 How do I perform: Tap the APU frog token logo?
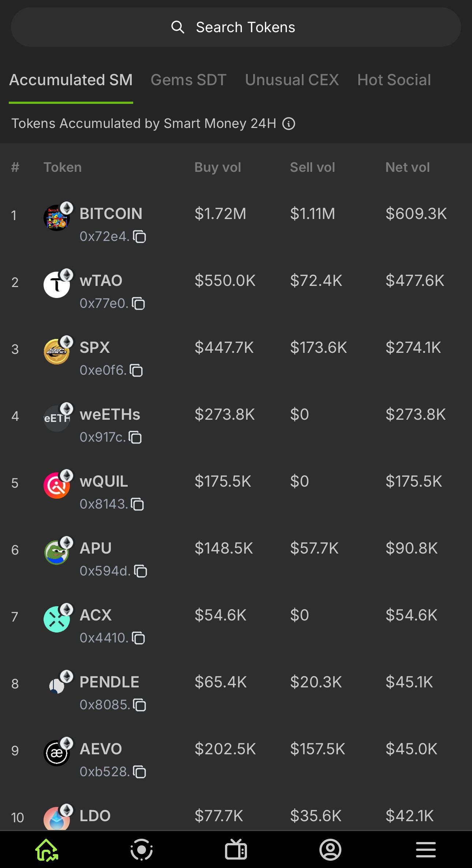56,552
